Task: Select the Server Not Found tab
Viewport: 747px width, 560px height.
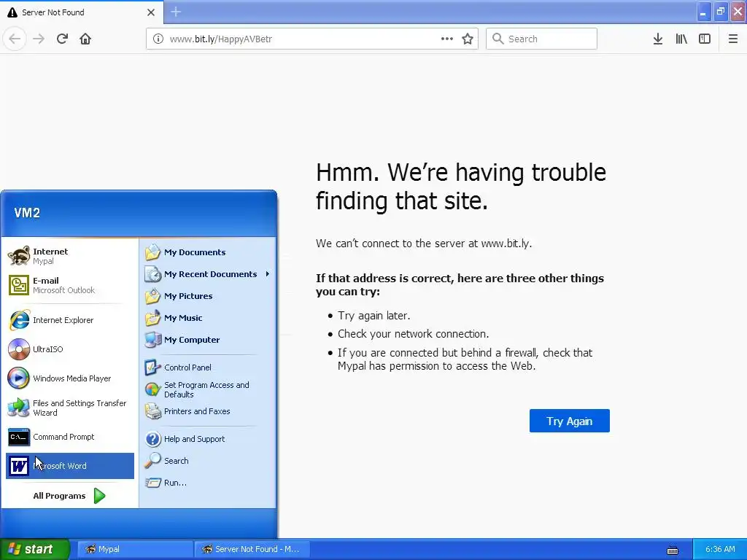Action: coord(82,12)
